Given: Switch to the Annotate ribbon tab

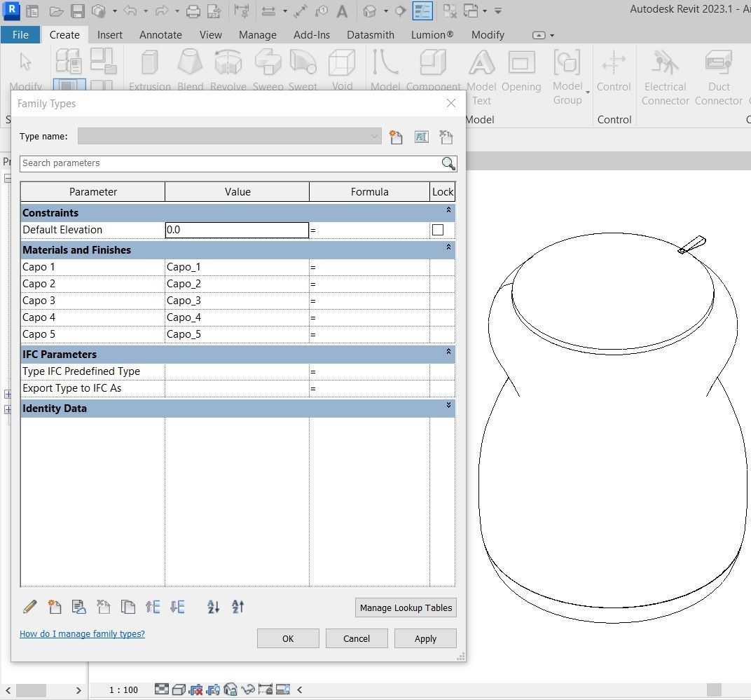Looking at the screenshot, I should point(160,35).
